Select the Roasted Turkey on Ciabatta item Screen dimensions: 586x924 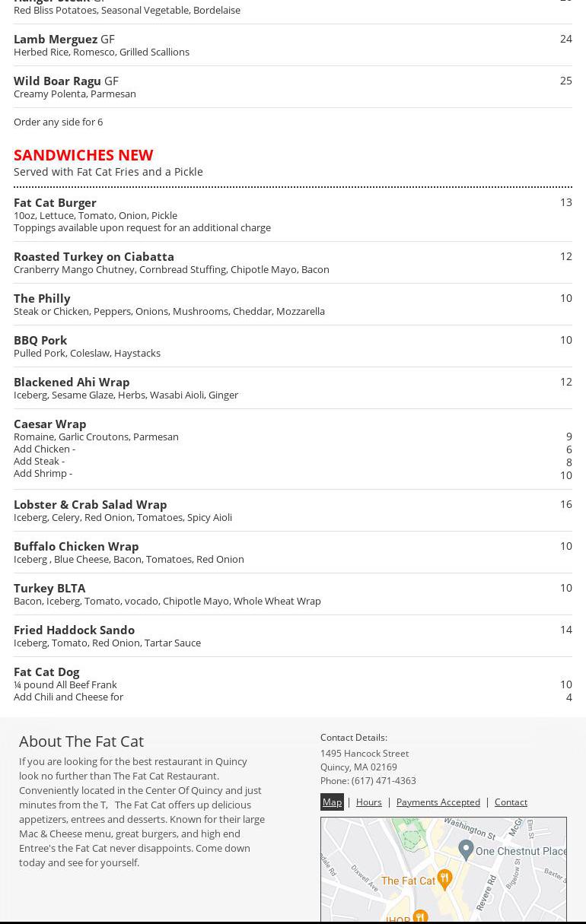click(94, 257)
